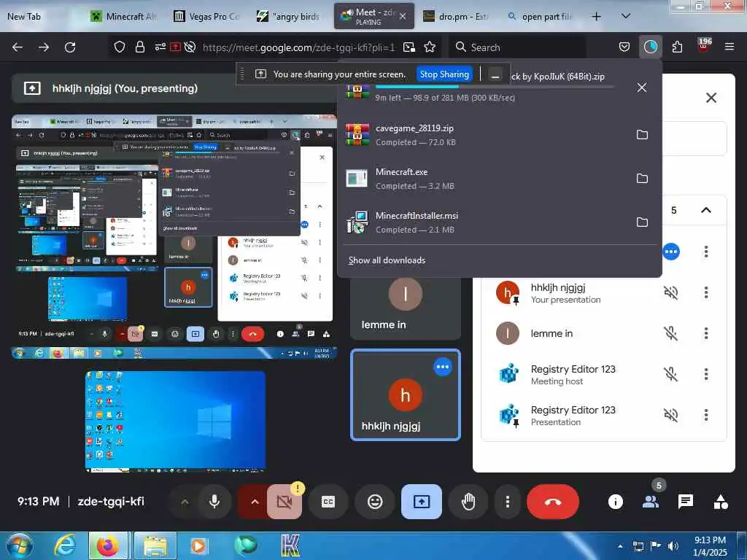
Task: Open the extensions puzzle icon
Action: [x=677, y=47]
